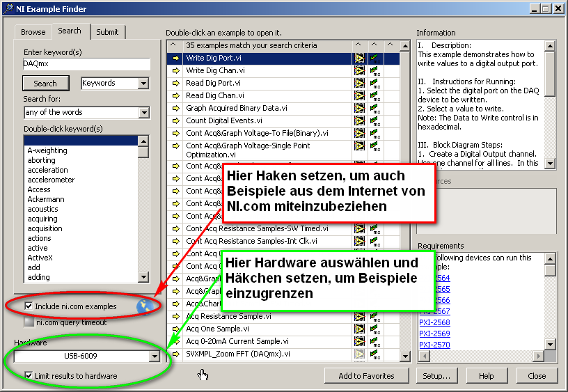Image resolution: width=568 pixels, height=392 pixels.
Task: Click the Search button
Action: pos(46,84)
